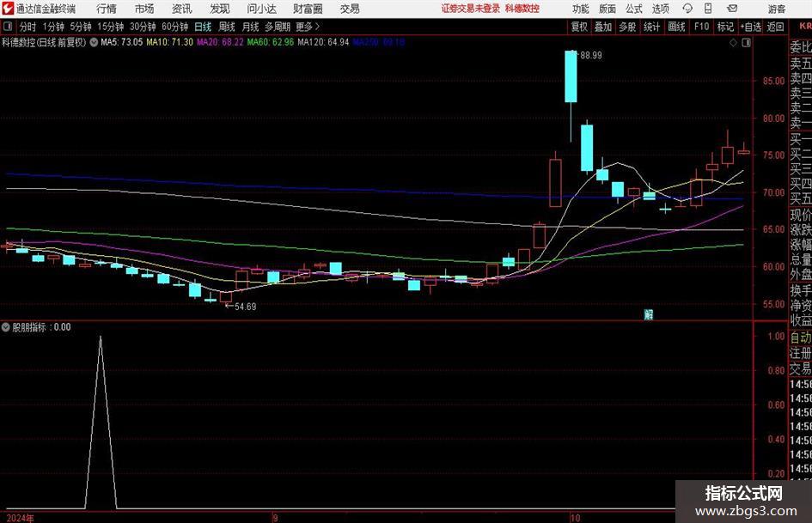Open the 财富圈 menu

pyautogui.click(x=308, y=9)
